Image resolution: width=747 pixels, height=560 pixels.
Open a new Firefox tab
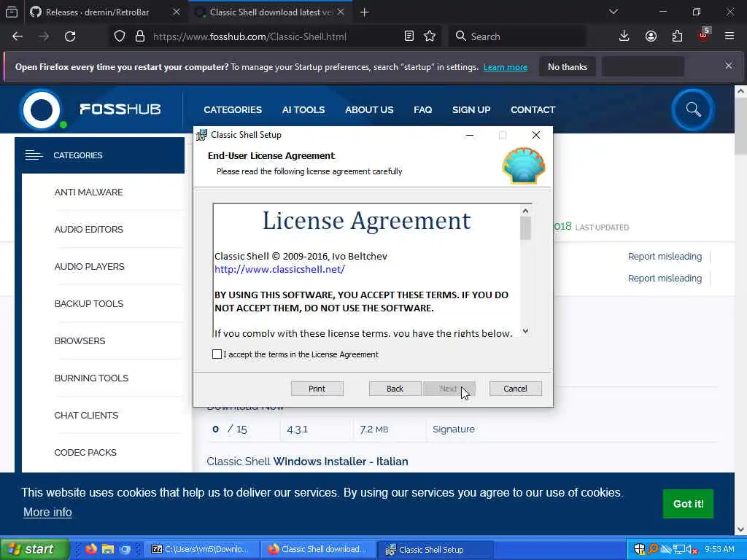[x=365, y=12]
